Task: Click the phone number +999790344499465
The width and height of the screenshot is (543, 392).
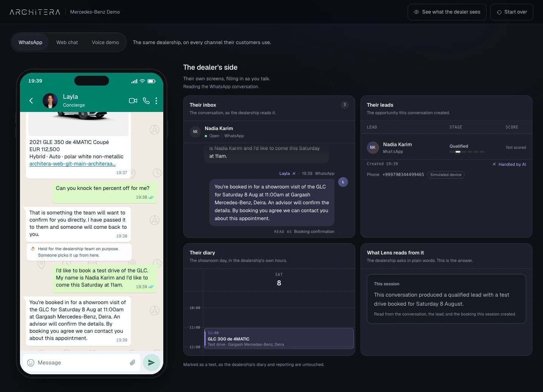Action: tap(403, 175)
